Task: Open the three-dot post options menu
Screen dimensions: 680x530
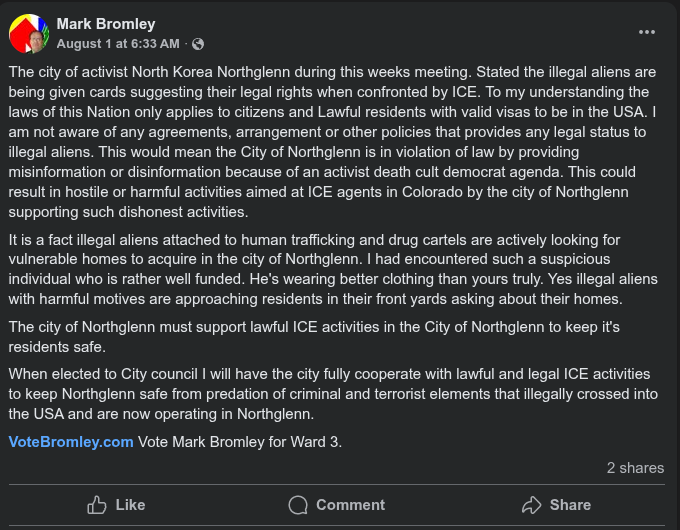Action: (x=647, y=32)
